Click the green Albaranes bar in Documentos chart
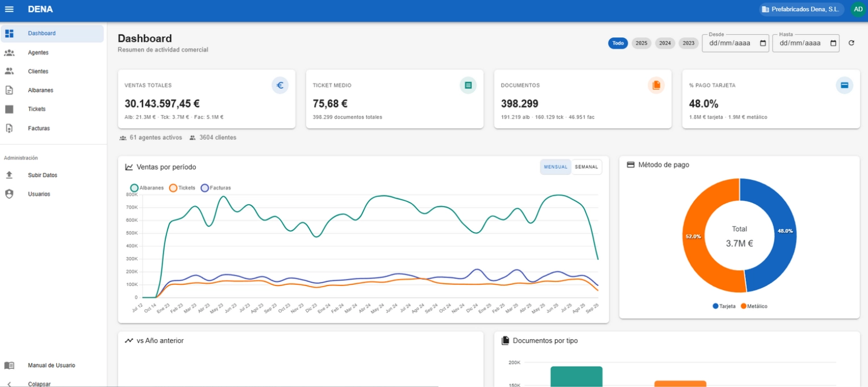The image size is (868, 387). [x=576, y=376]
